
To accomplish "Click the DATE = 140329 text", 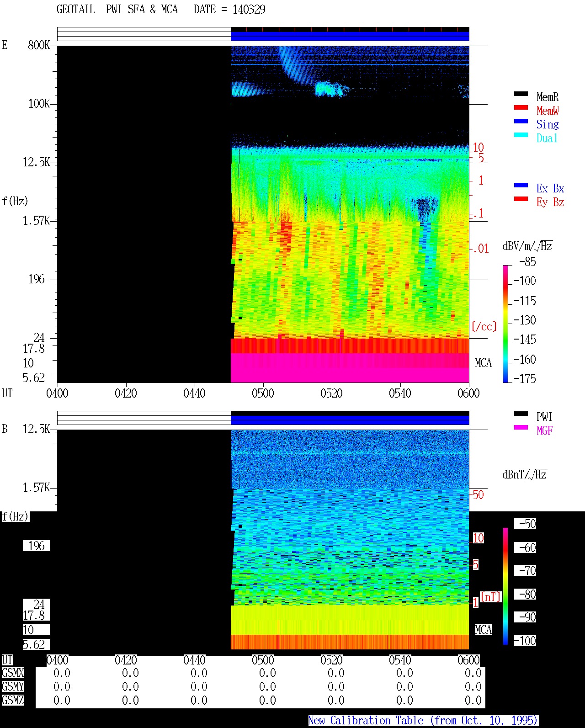I will [x=229, y=9].
